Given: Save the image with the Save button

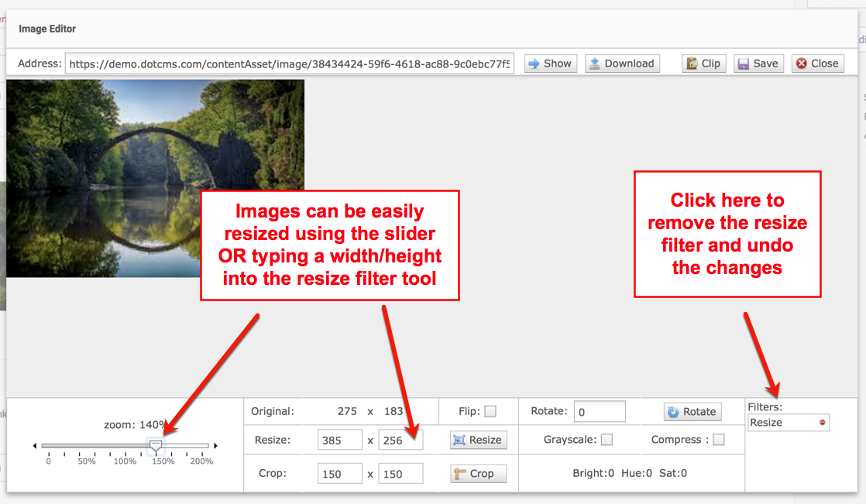Looking at the screenshot, I should 757,63.
